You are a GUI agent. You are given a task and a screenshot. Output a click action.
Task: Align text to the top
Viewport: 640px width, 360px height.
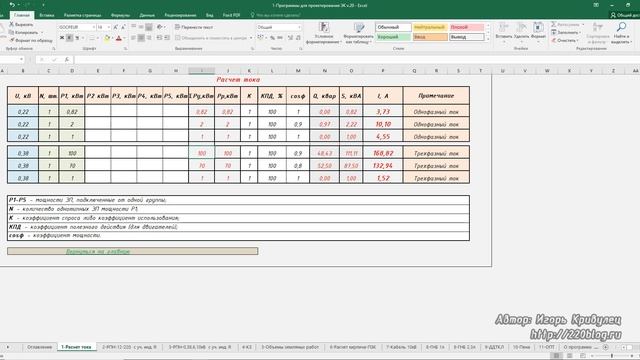(x=133, y=27)
